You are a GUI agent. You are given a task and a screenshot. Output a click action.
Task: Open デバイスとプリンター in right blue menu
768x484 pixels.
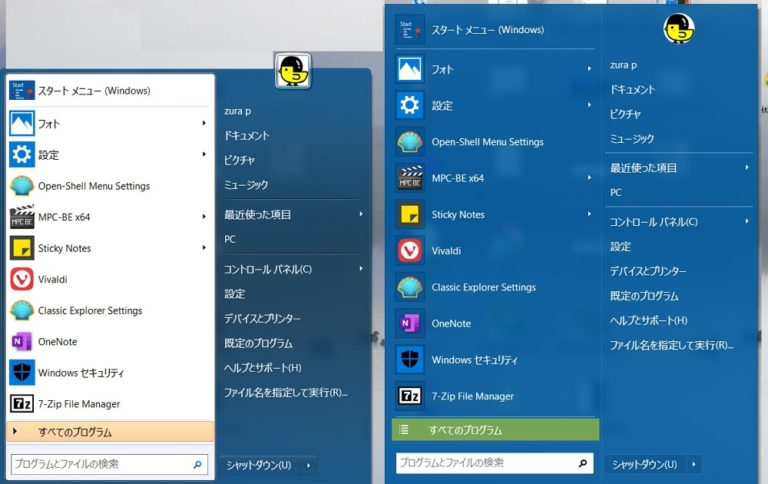648,271
